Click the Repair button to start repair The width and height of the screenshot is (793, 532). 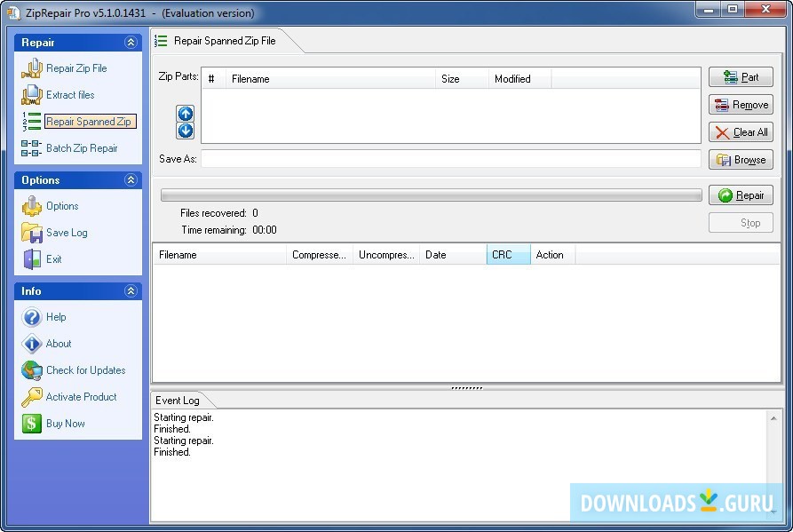741,195
